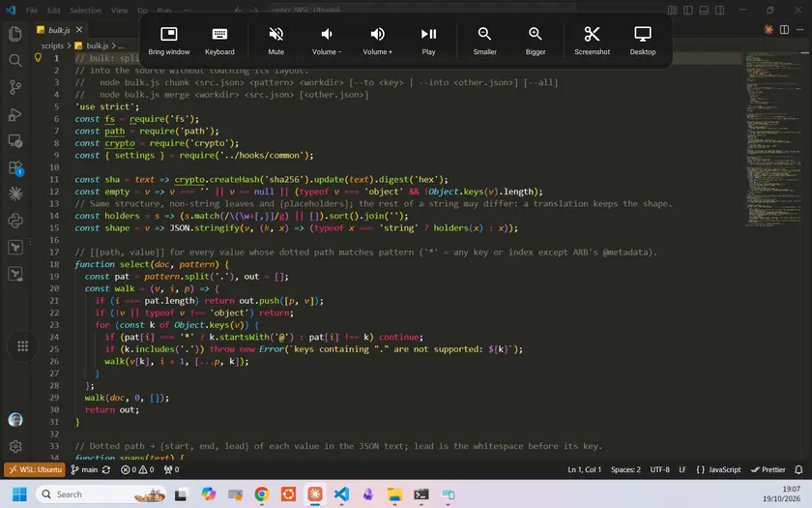Click the Prettier status item
Viewport: 812px width, 508px height.
pos(768,469)
